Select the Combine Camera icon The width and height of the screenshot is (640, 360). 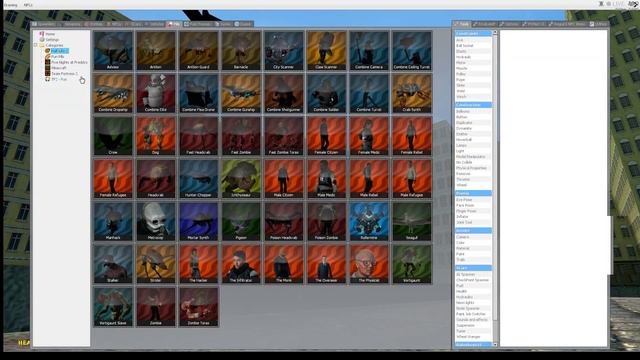pyautogui.click(x=369, y=50)
